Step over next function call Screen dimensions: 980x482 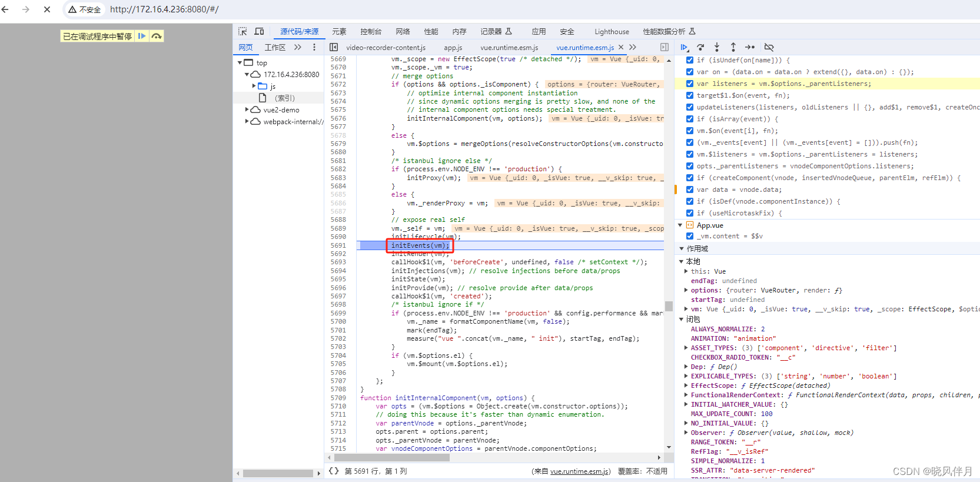pyautogui.click(x=700, y=47)
